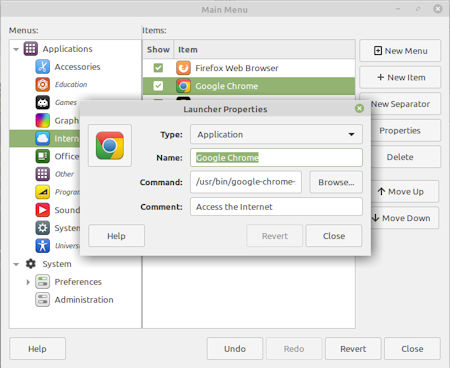450x368 pixels.
Task: Click the System Tools gear icon
Action: point(43,228)
